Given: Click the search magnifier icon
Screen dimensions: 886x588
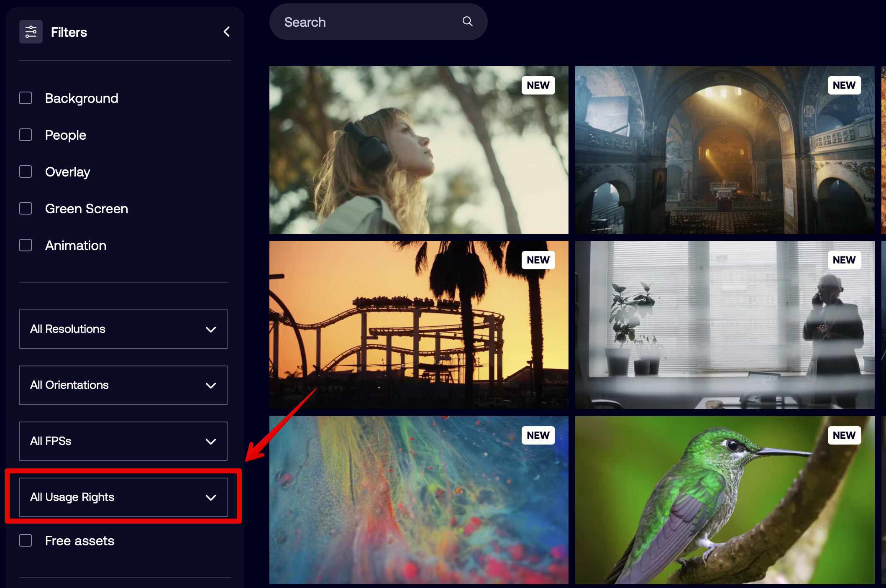Looking at the screenshot, I should pyautogui.click(x=467, y=22).
